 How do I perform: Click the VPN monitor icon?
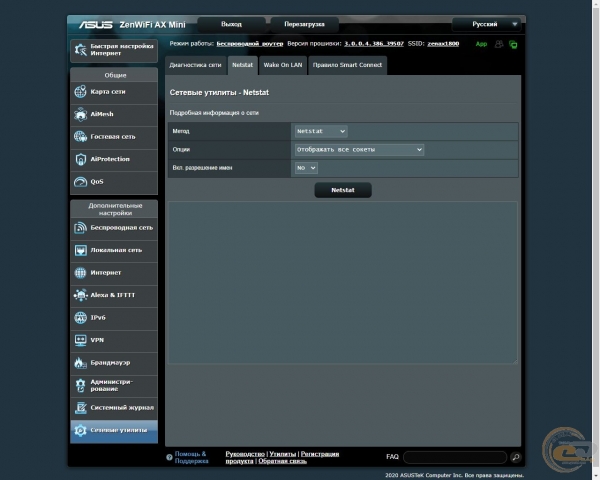pyautogui.click(x=80, y=340)
